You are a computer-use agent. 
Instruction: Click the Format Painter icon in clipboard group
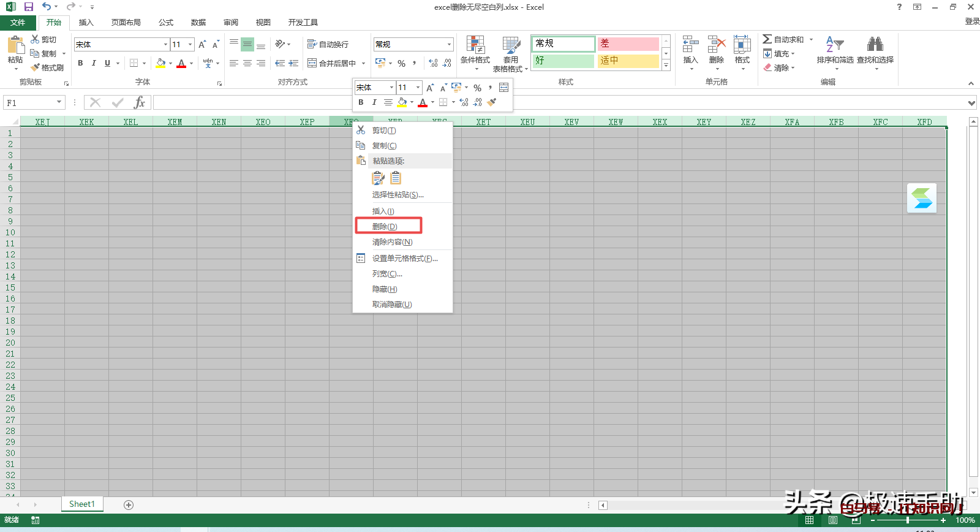[36, 67]
